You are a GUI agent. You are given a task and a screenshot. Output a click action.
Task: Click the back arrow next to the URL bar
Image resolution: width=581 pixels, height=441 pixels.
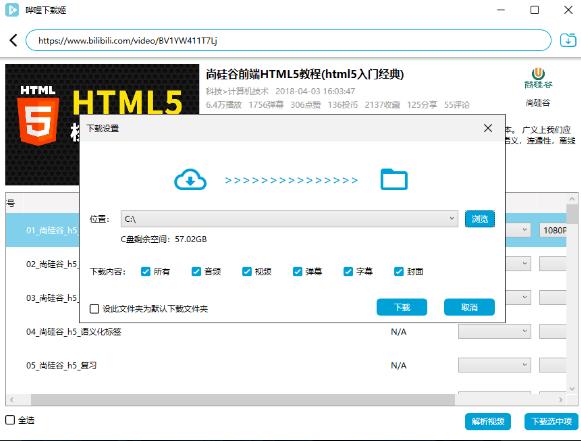(x=13, y=40)
